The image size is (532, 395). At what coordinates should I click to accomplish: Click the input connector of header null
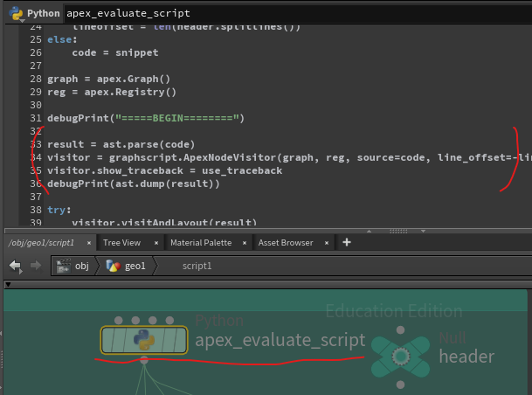pos(401,329)
